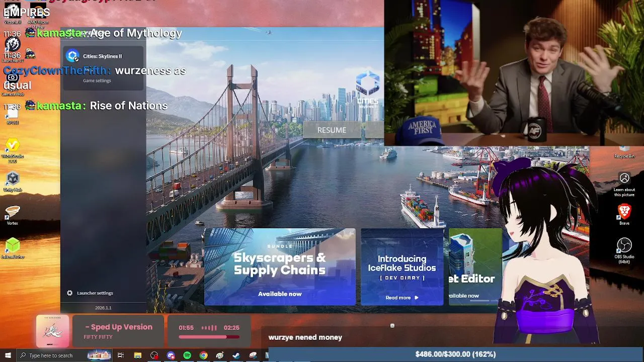Screen dimensions: 644x362
Task: Open the Vortex desktop shortcut
Action: click(13, 215)
